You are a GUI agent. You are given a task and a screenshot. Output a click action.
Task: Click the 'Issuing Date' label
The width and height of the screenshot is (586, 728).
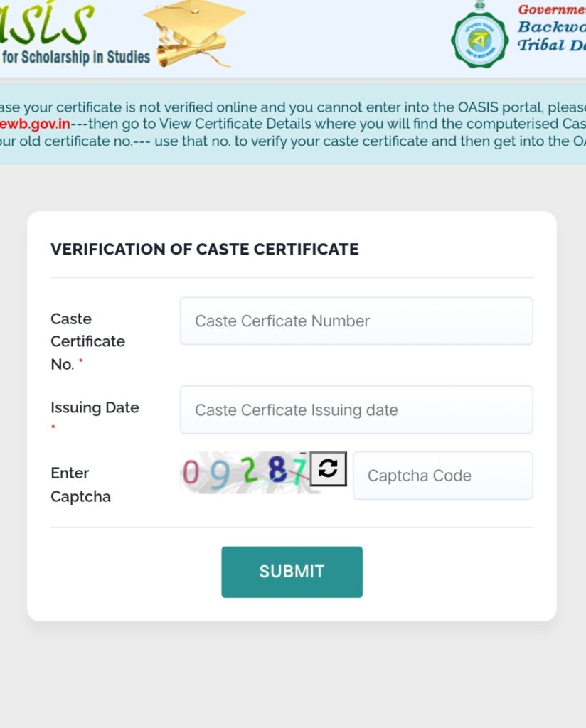point(95,407)
